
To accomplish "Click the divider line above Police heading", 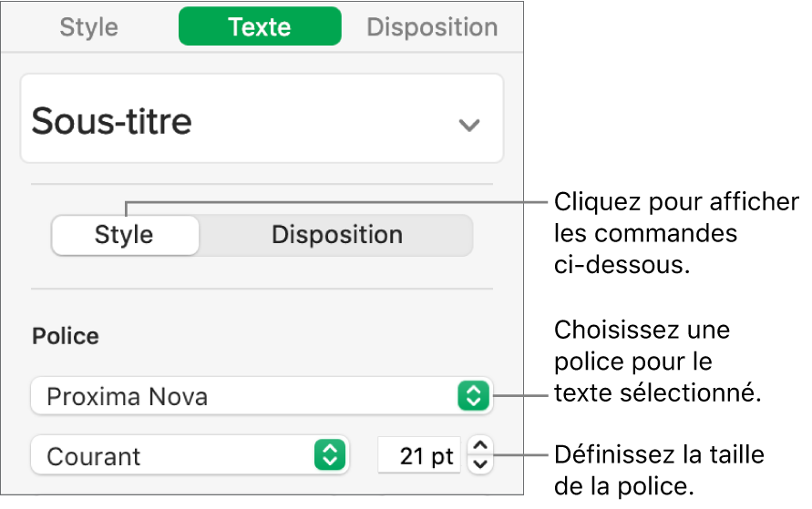I will [x=262, y=290].
